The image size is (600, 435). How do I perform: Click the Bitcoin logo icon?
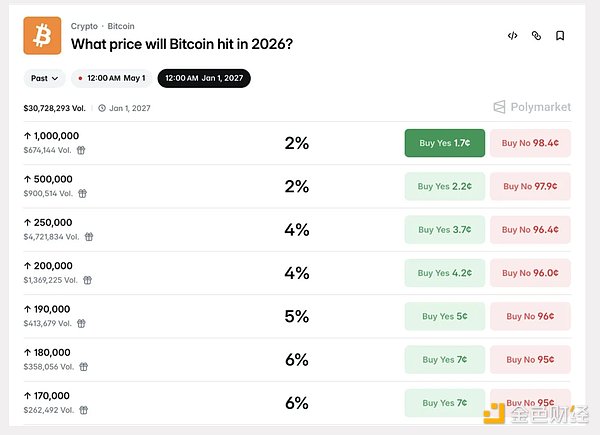42,35
